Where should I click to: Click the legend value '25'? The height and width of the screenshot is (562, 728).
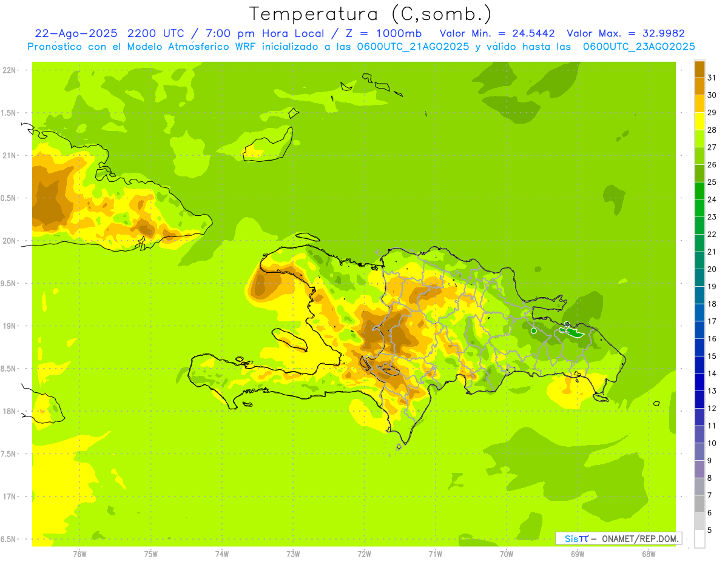(712, 182)
